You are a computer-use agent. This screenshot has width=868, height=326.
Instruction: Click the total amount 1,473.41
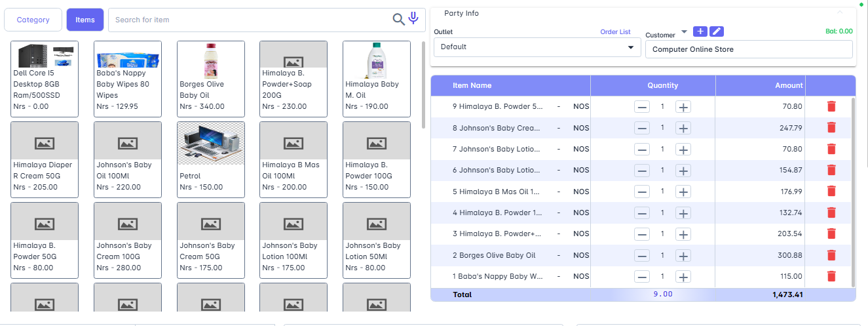[x=787, y=295]
